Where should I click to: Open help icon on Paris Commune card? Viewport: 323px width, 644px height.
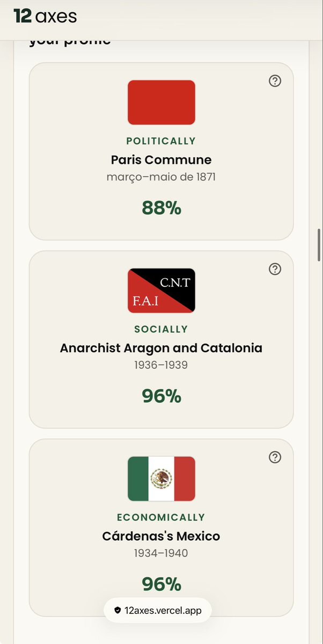tap(275, 81)
